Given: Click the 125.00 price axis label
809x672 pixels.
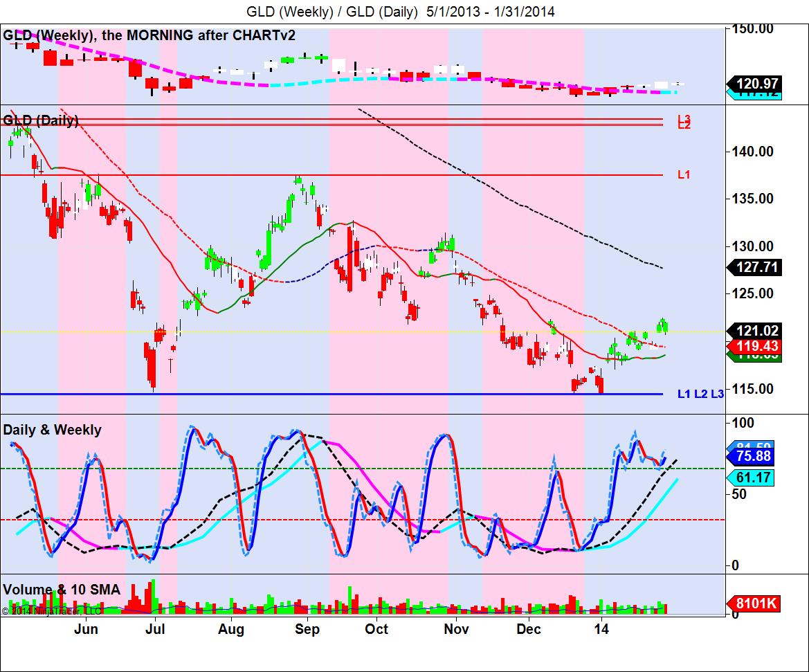Looking at the screenshot, I should (x=753, y=293).
